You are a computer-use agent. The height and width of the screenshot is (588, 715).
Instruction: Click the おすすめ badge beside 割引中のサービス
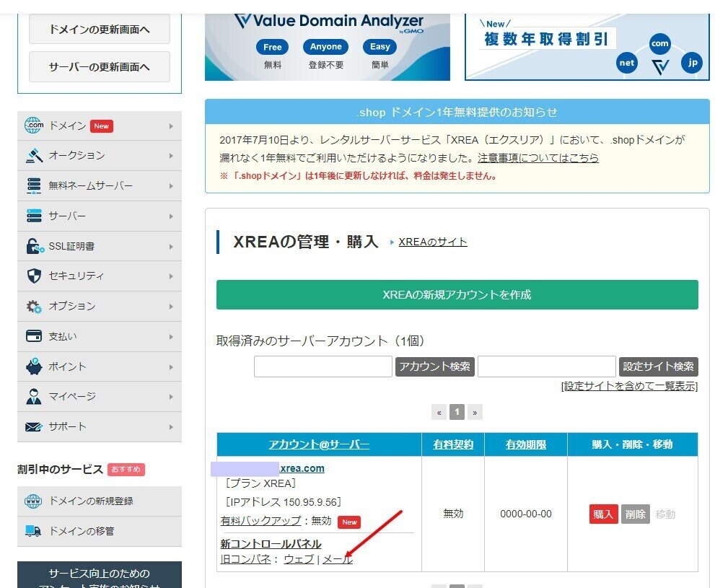(126, 470)
